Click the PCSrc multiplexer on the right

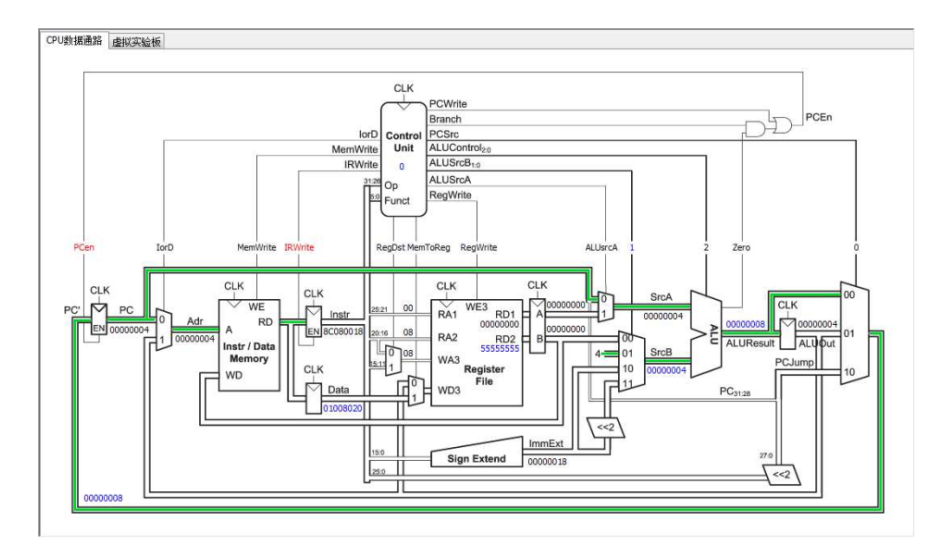point(854,335)
